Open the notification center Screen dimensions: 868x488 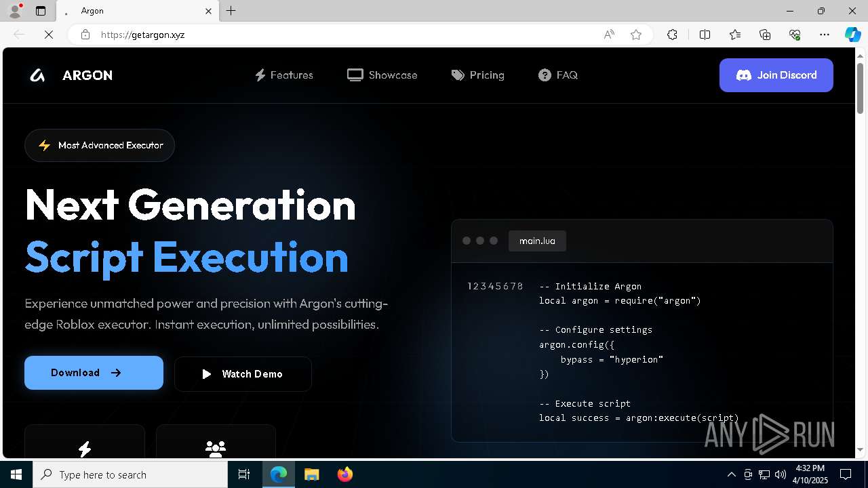coord(846,474)
